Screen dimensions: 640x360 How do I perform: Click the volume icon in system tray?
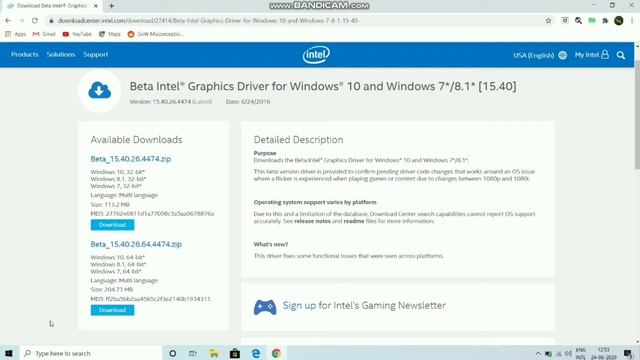tap(568, 353)
